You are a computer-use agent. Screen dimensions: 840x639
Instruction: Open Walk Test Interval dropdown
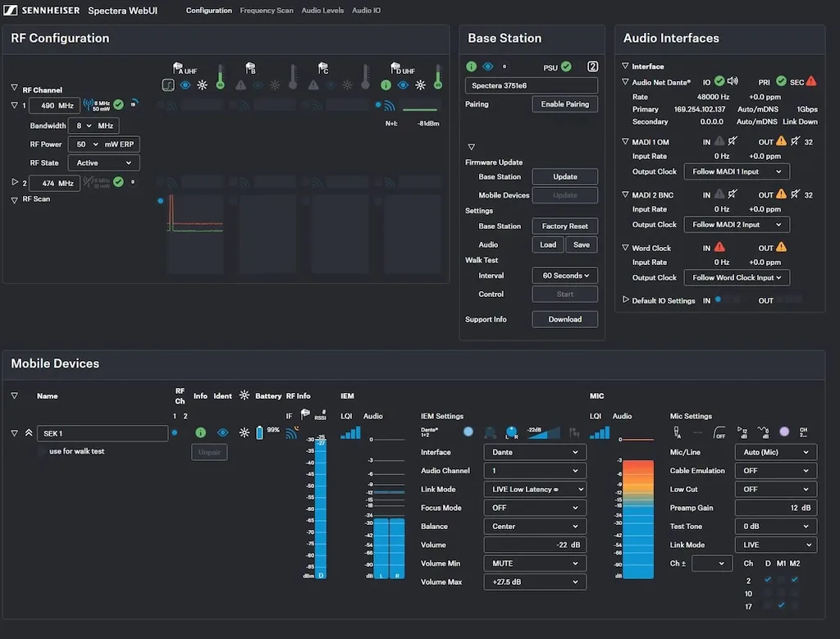[x=564, y=276]
